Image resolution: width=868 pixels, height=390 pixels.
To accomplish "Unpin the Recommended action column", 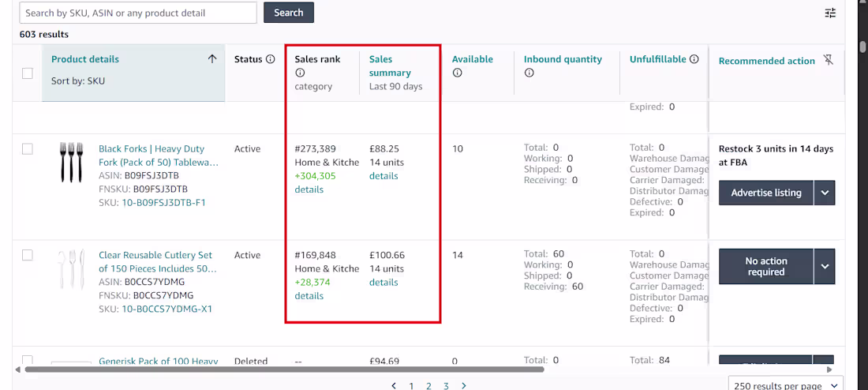I will pos(828,60).
